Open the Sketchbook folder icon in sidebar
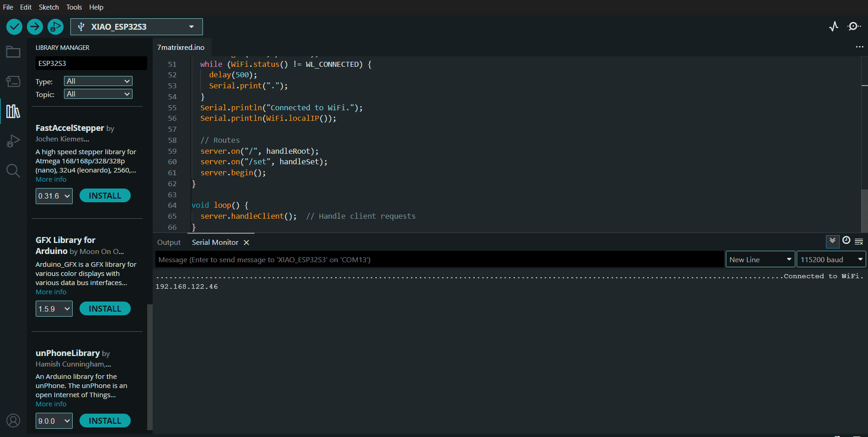Screen dimensions: 868x437 pyautogui.click(x=13, y=52)
